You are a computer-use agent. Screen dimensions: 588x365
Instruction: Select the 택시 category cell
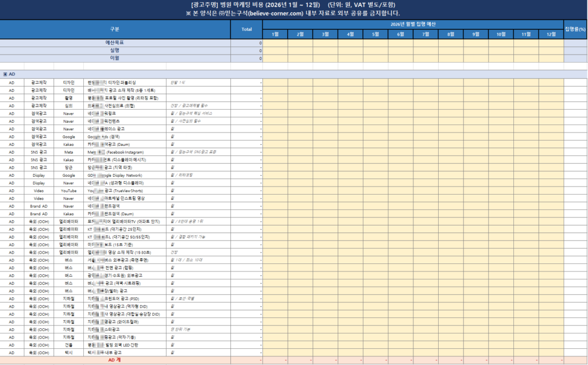tap(69, 352)
